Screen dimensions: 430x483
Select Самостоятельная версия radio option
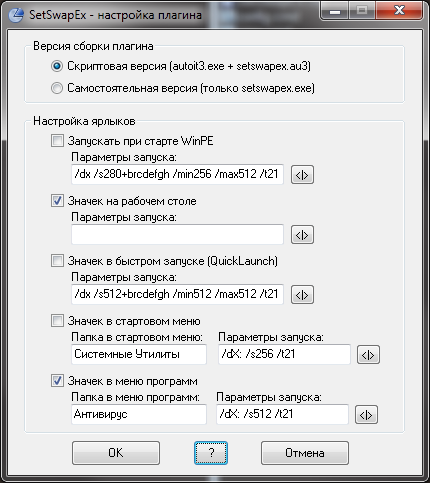[57, 88]
